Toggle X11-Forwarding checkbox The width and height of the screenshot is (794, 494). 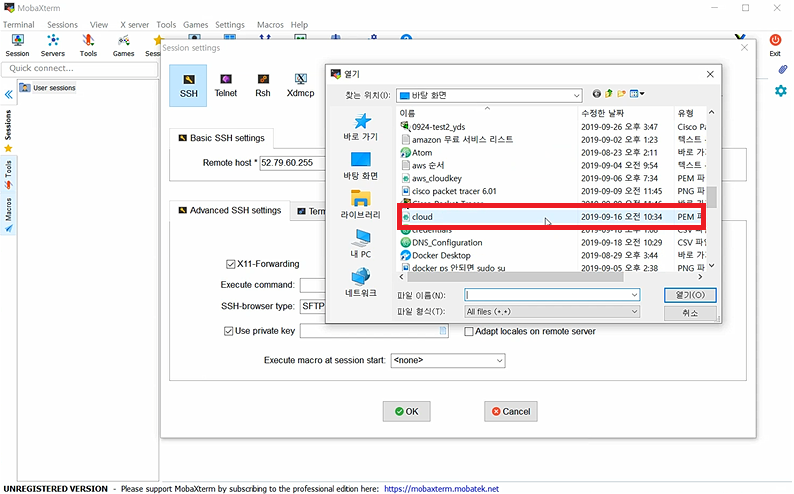coord(230,264)
